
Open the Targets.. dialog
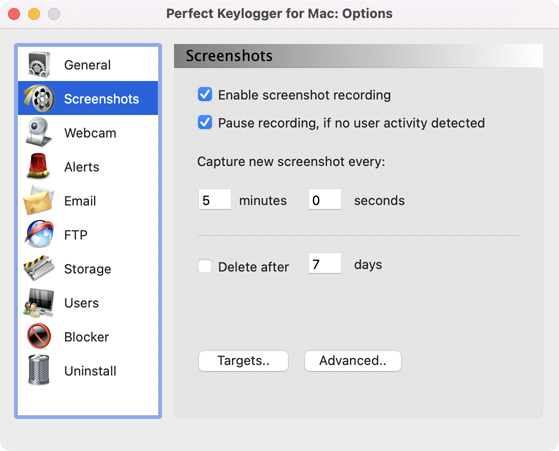(243, 361)
